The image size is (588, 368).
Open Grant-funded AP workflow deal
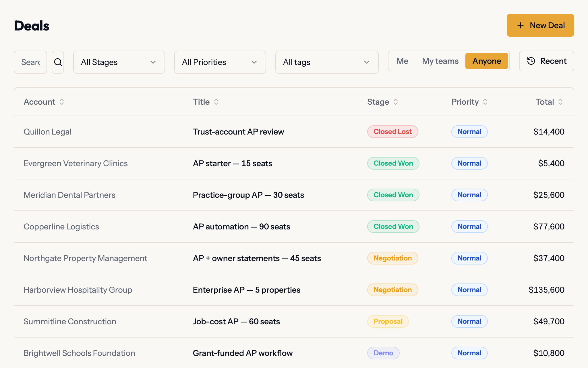pyautogui.click(x=243, y=353)
